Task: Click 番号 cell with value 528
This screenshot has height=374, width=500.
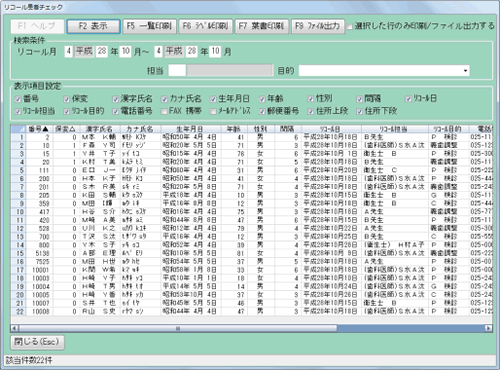Action: (39, 228)
